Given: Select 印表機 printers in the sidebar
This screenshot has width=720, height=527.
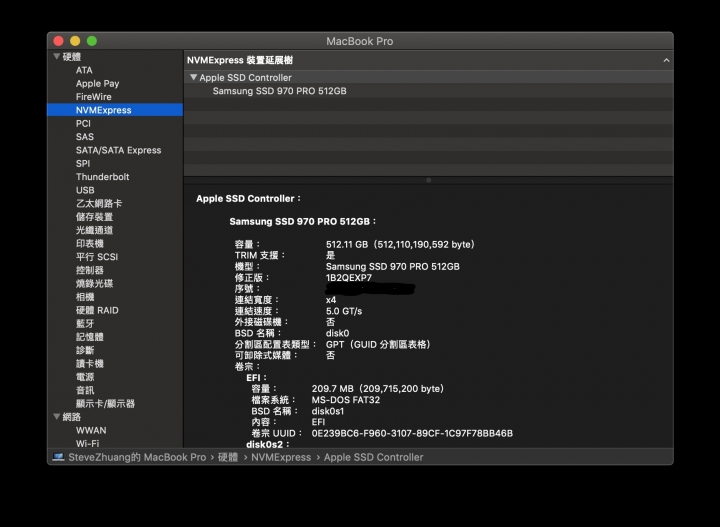Looking at the screenshot, I should [90, 243].
